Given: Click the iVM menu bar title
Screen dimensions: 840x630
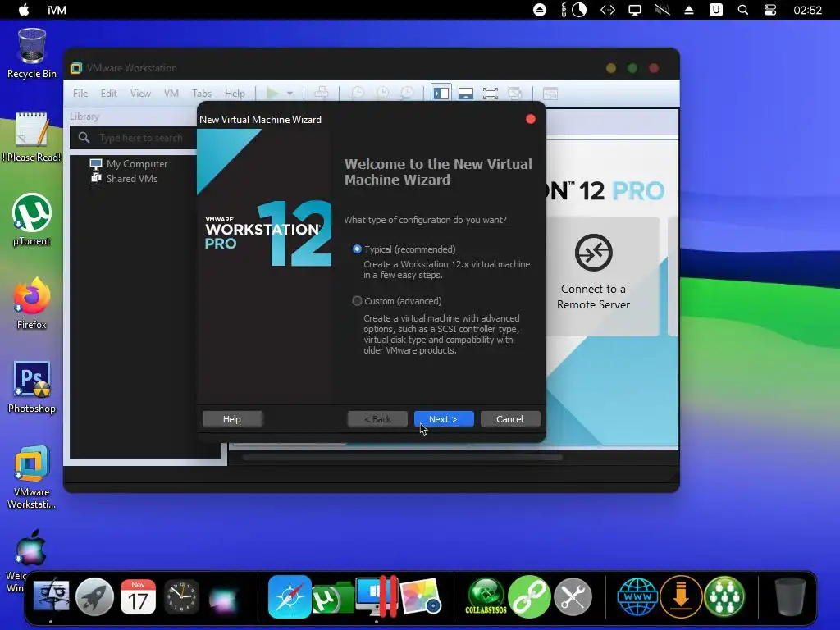Looking at the screenshot, I should tap(57, 10).
